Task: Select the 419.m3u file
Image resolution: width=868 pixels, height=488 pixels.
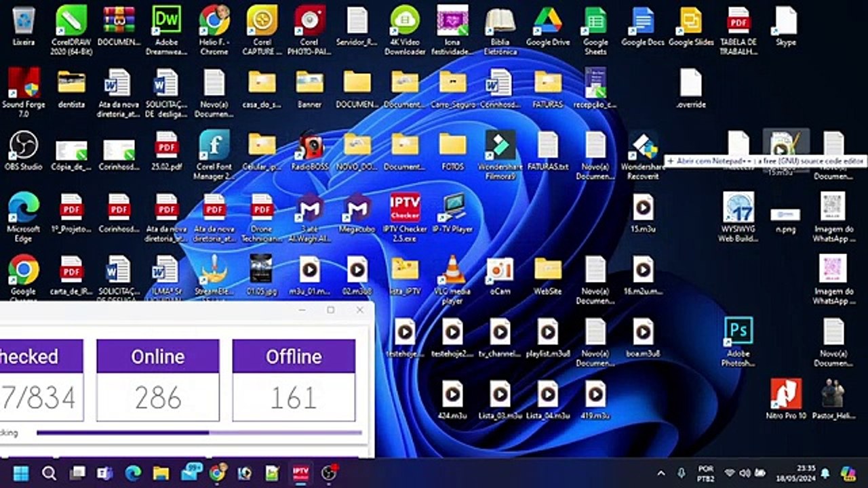Action: pyautogui.click(x=595, y=400)
